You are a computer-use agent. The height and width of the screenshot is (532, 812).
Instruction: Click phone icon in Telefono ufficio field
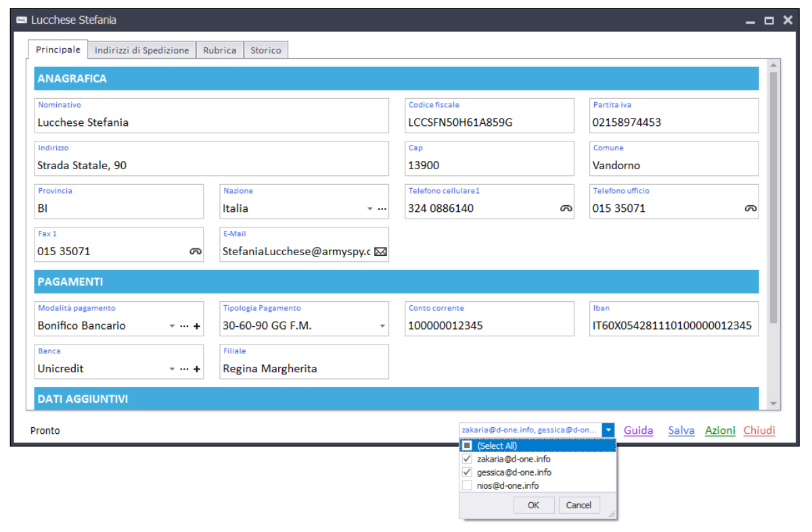pos(750,208)
